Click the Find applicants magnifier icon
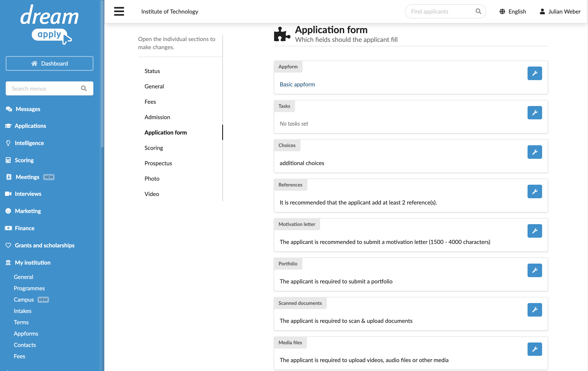Viewport: 588px width, 371px height. point(478,12)
